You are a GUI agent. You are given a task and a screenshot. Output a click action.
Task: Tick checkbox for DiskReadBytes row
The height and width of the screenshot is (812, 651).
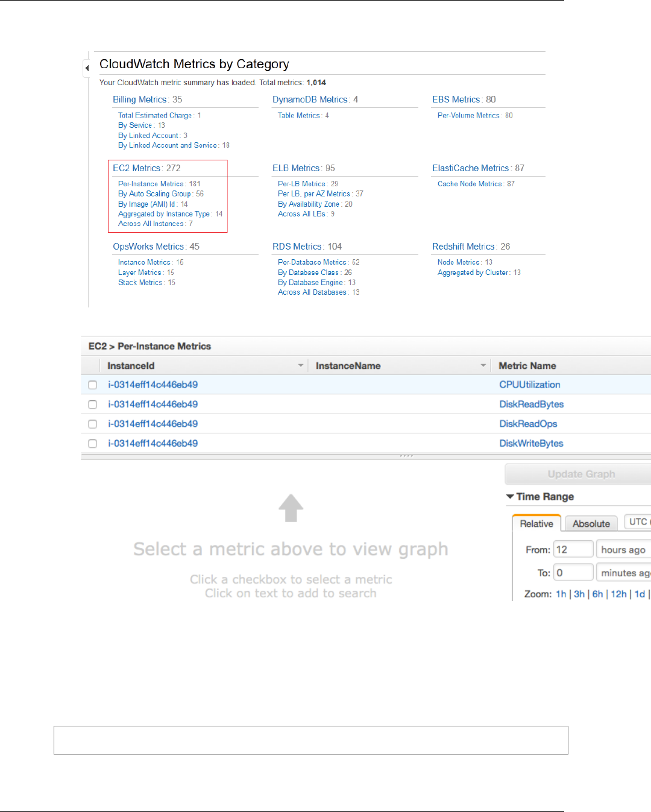click(92, 404)
